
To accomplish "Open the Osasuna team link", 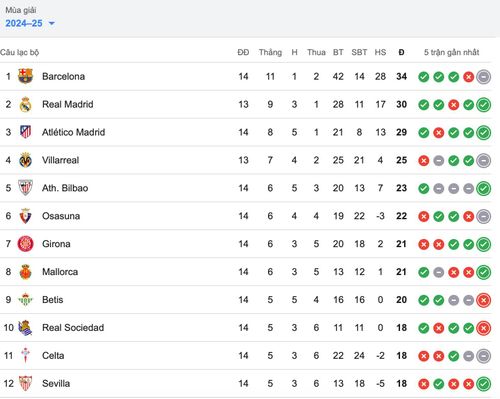I will 61,216.
